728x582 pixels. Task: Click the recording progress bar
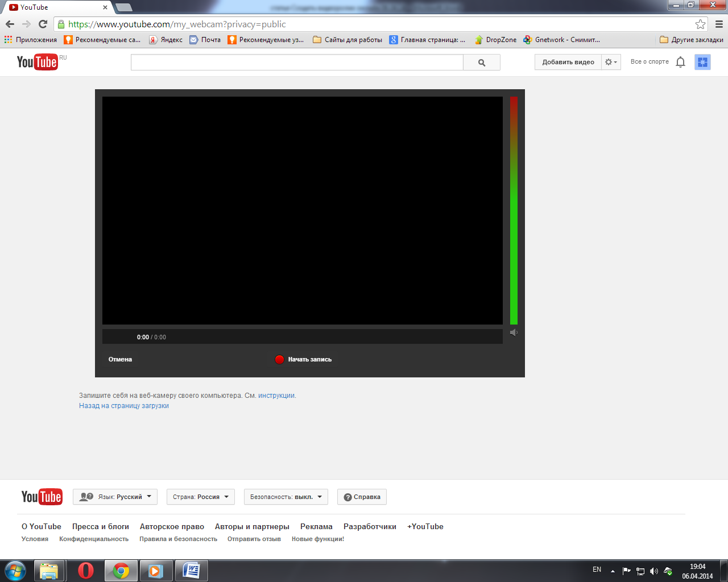pos(303,336)
